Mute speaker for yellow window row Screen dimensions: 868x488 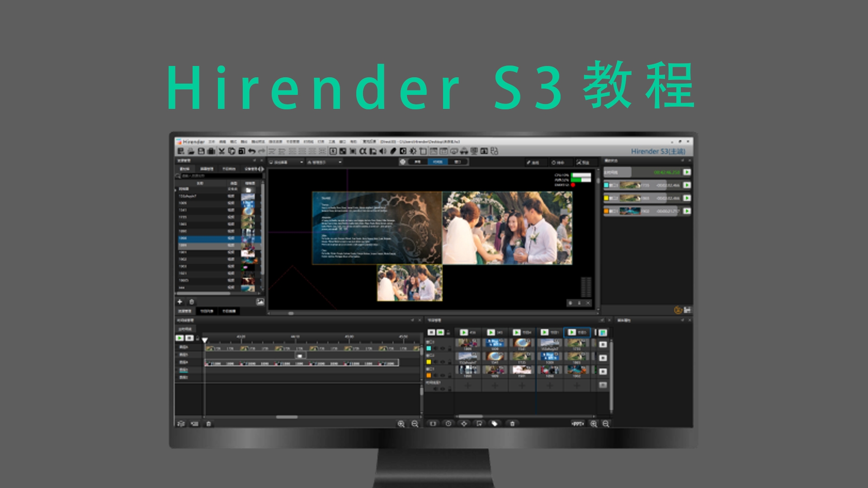tap(436, 362)
